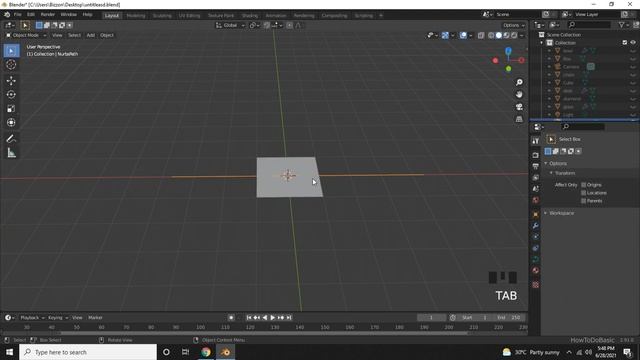The width and height of the screenshot is (640, 360).
Task: Open the View Layer properties tab icon
Action: click(536, 178)
